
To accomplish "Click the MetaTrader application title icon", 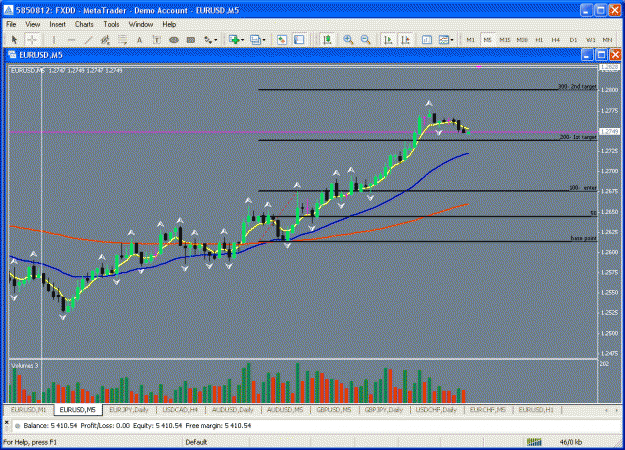I will click(x=8, y=10).
